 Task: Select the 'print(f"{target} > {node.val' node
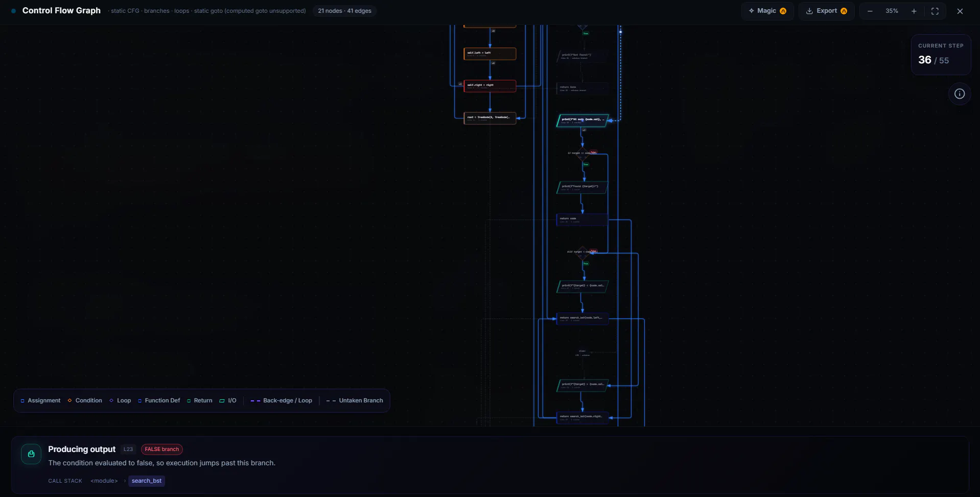pos(582,386)
